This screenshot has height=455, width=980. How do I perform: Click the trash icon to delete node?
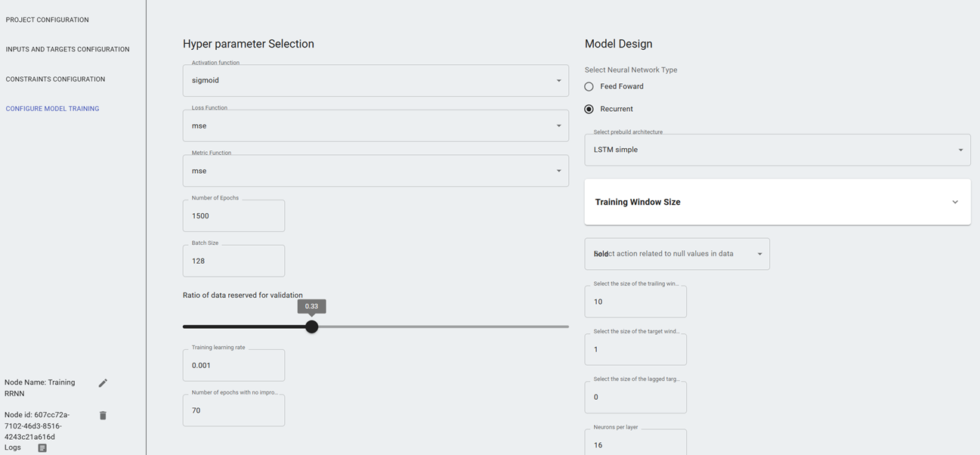[103, 416]
